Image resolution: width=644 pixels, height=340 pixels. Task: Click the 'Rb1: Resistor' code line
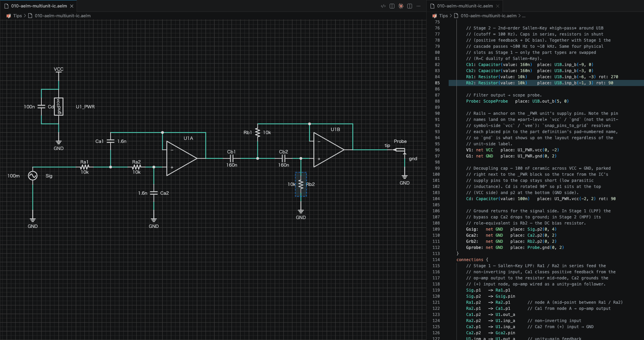542,77
